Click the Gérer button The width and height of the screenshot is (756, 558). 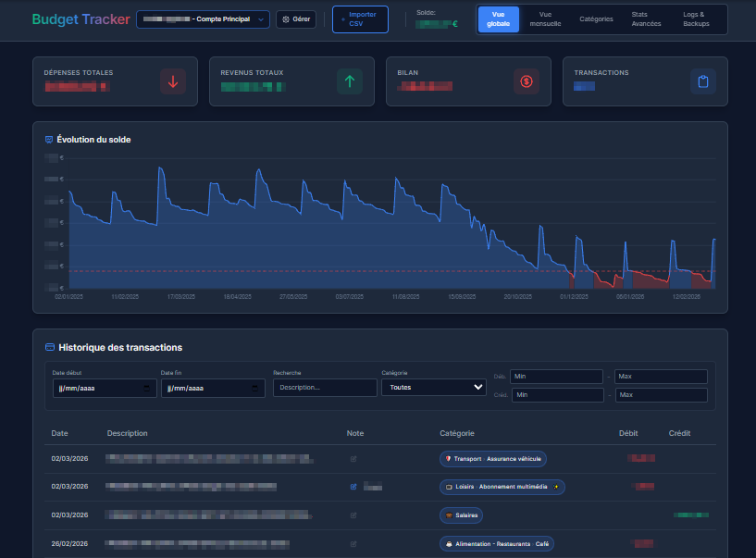point(296,19)
